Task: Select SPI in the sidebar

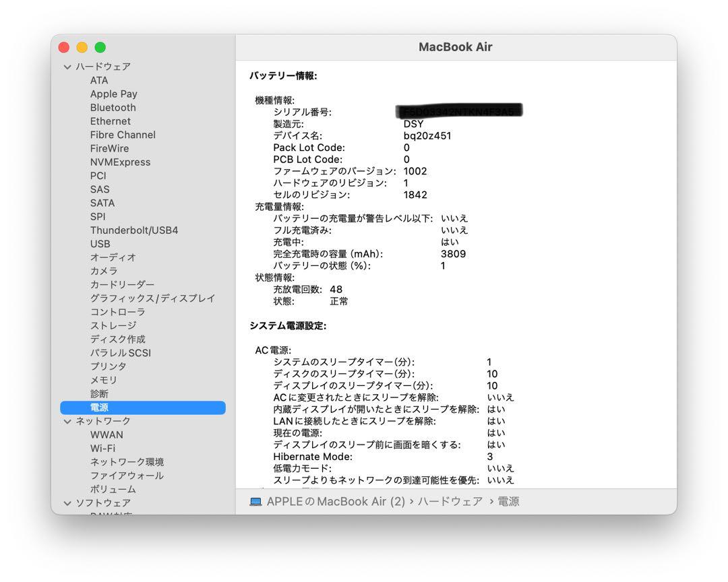Action: [x=98, y=217]
